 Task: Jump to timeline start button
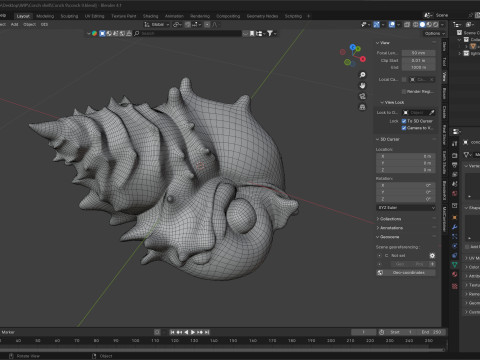[x=172, y=332]
